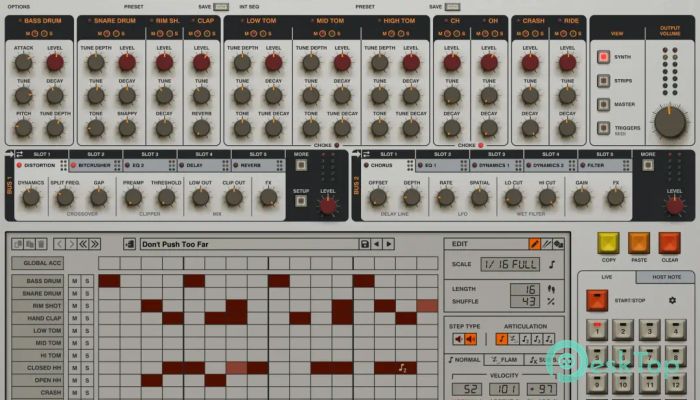The width and height of the screenshot is (700, 400).
Task: Select the 3-substeps articulation icon
Action: tap(537, 339)
